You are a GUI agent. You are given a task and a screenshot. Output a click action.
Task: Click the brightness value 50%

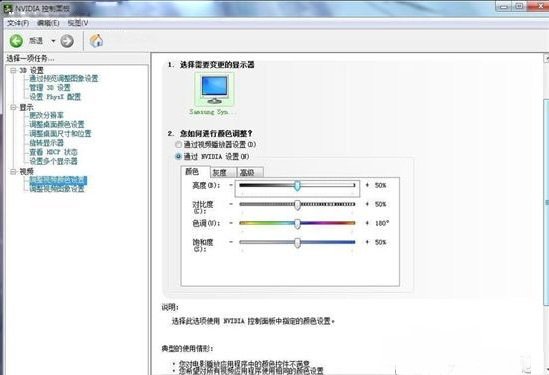(380, 185)
